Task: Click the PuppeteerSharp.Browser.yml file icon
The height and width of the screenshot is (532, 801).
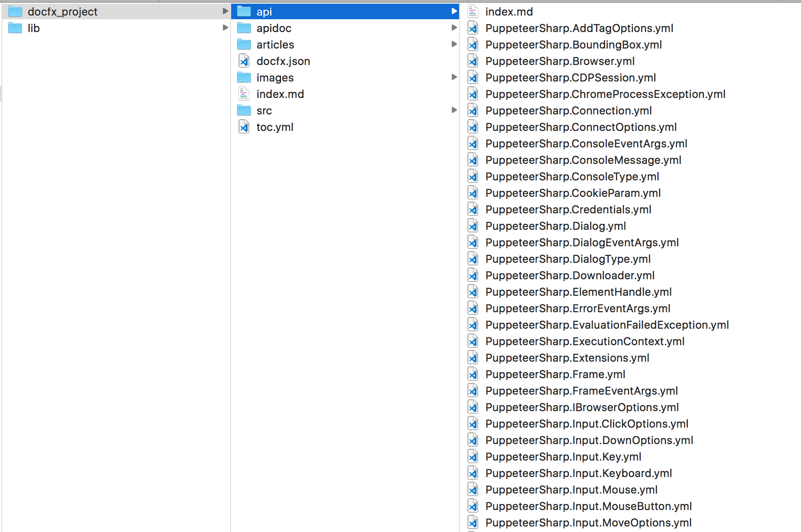Action: click(473, 61)
